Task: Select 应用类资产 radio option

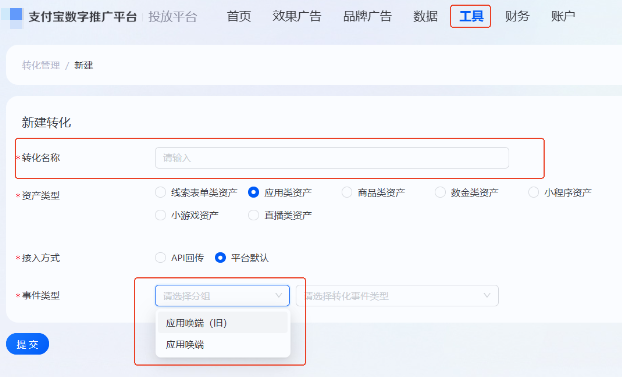Action: pos(253,192)
